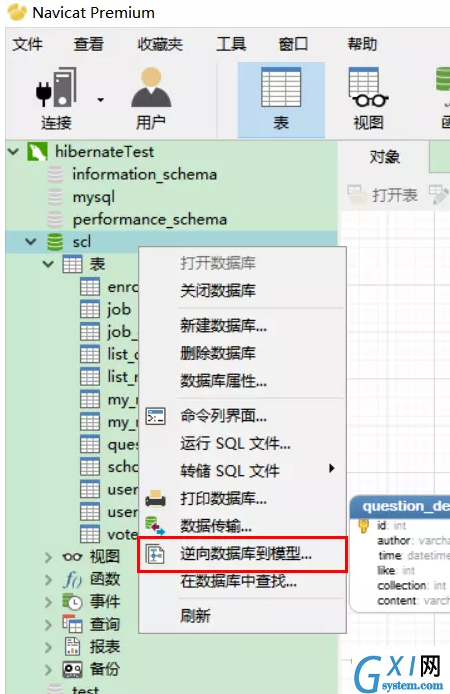Select the ques table icon
Screen dimensions: 450x694
click(90, 444)
